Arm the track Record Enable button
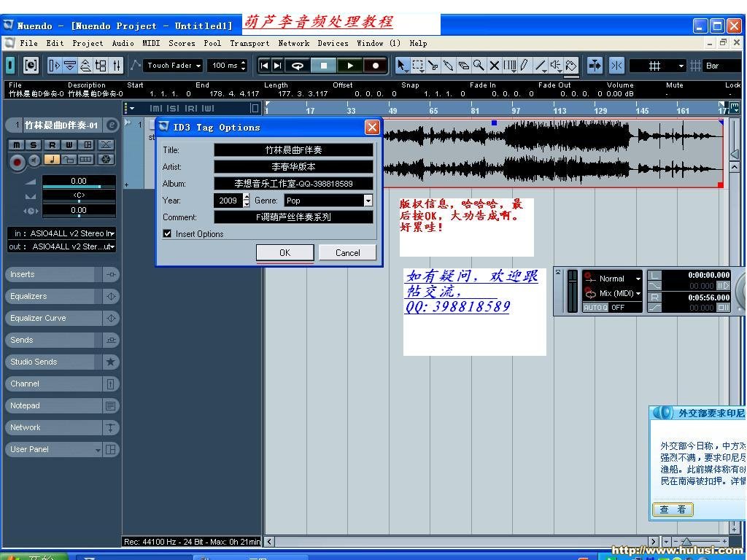Image resolution: width=747 pixels, height=560 pixels. pos(18,162)
